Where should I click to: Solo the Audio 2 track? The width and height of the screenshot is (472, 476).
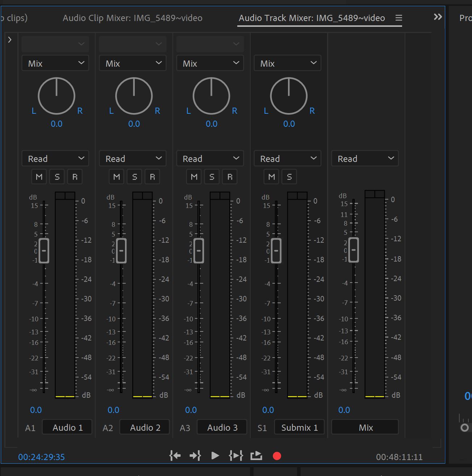[x=134, y=176]
